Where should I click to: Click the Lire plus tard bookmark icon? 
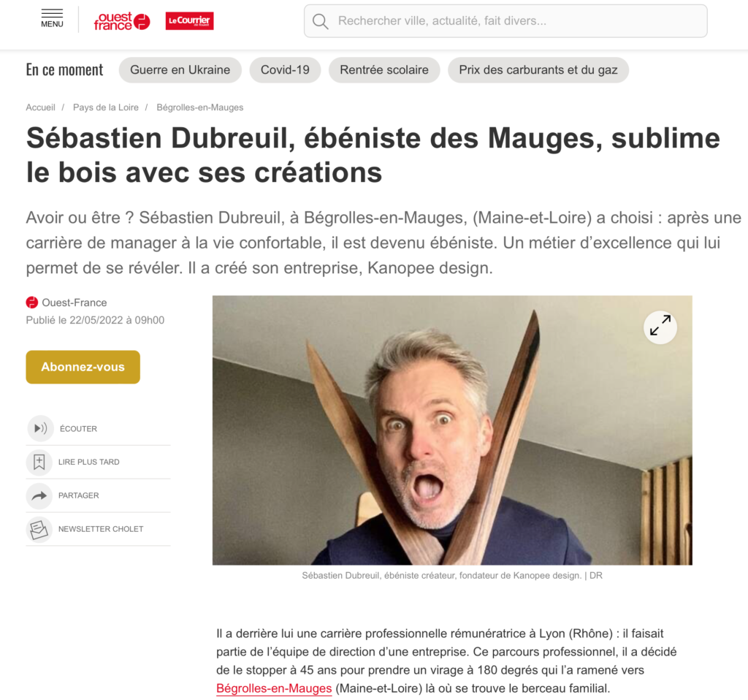[39, 462]
